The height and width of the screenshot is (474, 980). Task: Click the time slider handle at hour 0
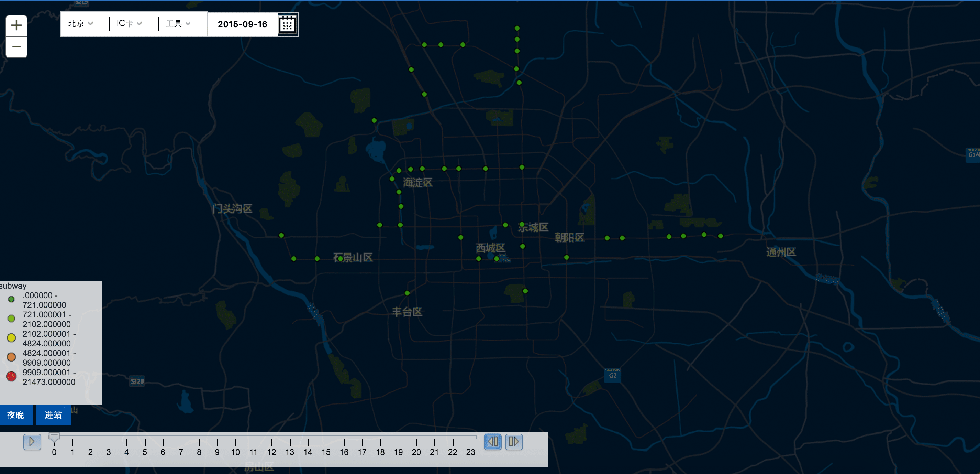[x=54, y=437]
